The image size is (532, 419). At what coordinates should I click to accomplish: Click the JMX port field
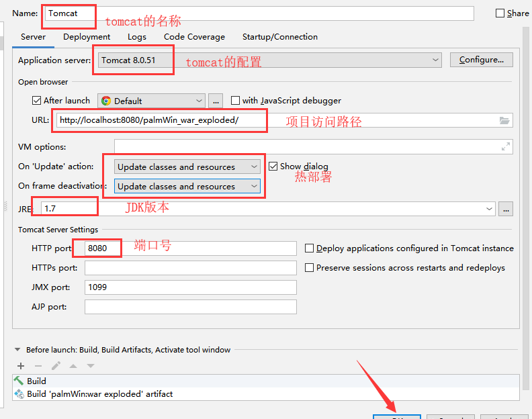tap(190, 287)
